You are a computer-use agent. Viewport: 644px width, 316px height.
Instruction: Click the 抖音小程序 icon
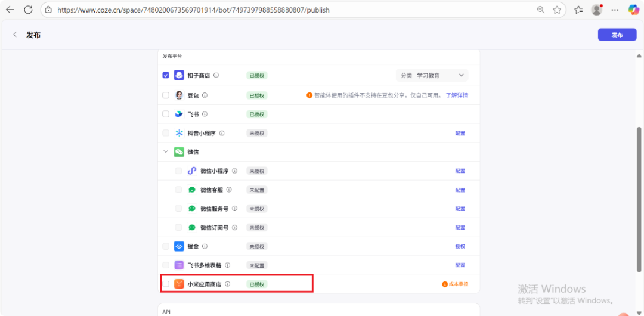(x=179, y=133)
